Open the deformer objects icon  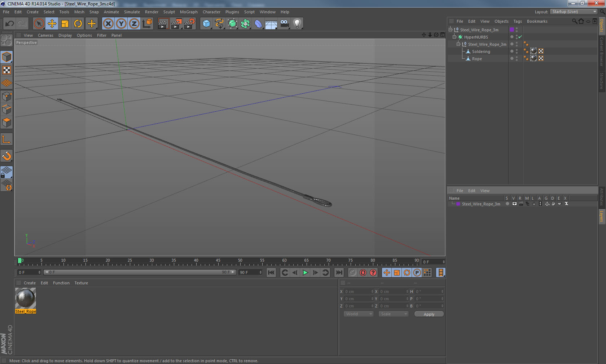click(x=258, y=24)
